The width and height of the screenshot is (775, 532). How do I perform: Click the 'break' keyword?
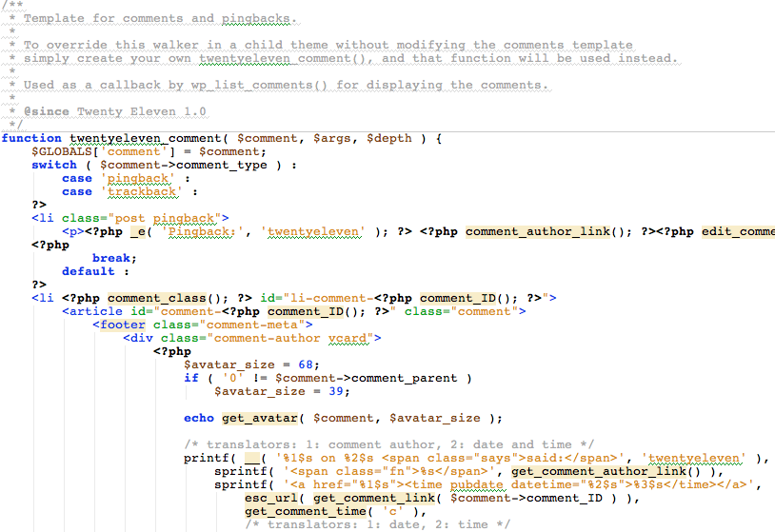111,258
